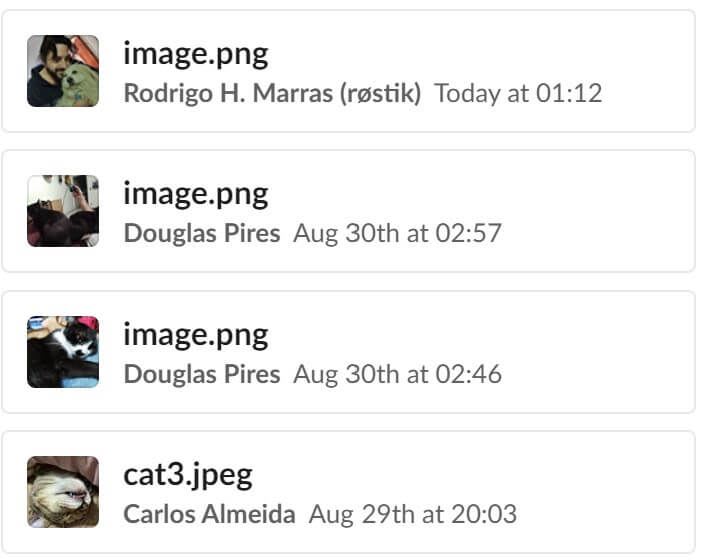This screenshot has width=710, height=560.
Task: Click the first image.png file name
Action: (x=196, y=55)
